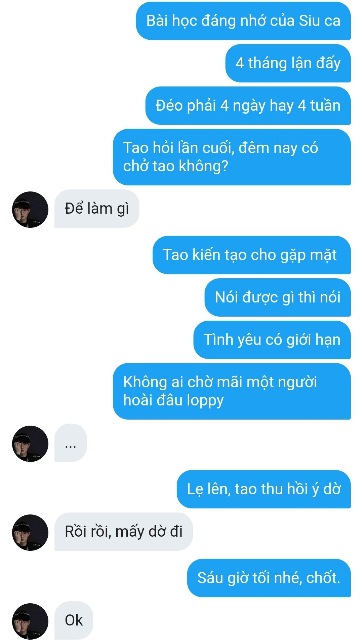Viewport: 363px width, 644px height.
Task: Tap the received "Rồi rồi, mấy dờ đi" bubble
Action: pyautogui.click(x=124, y=532)
